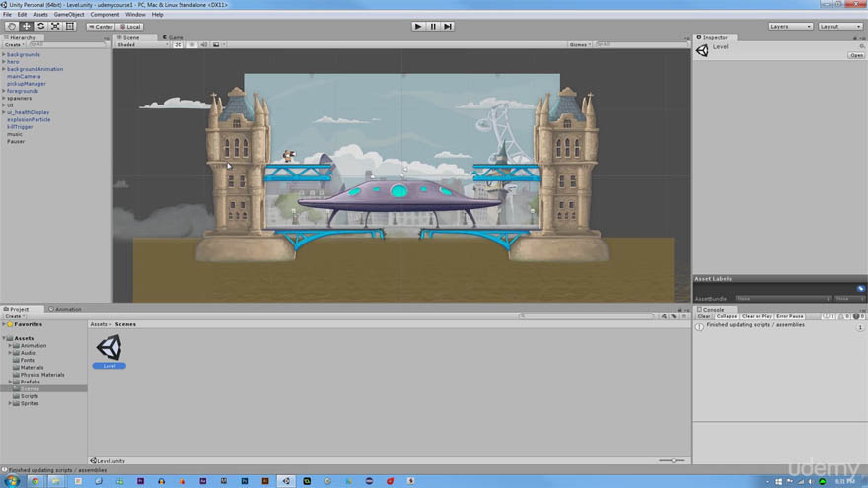Toggle scene lighting icon
This screenshot has height=488, width=868.
(x=192, y=44)
